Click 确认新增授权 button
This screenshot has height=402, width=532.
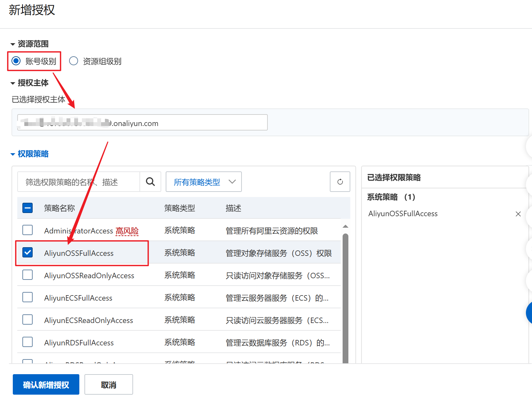46,384
